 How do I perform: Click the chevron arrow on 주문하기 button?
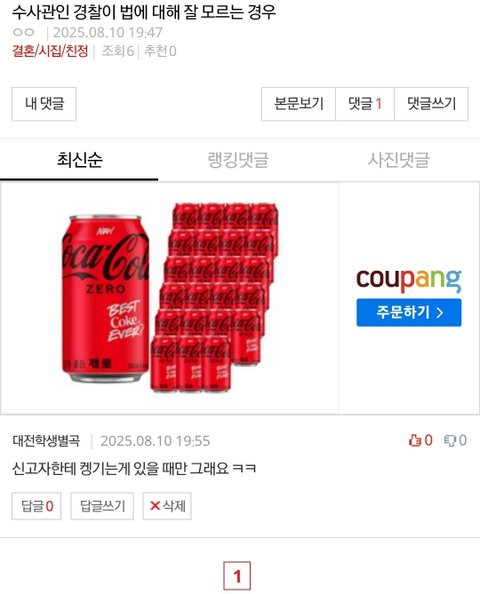(x=439, y=313)
